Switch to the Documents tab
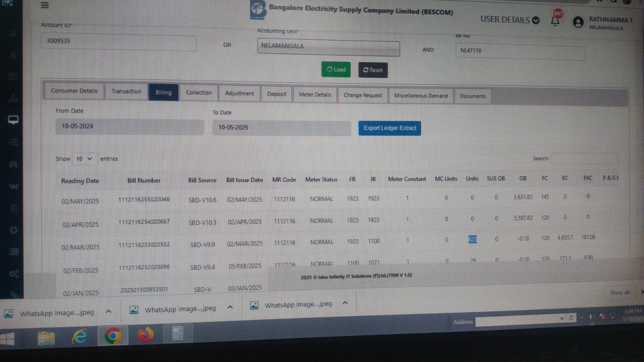This screenshot has height=362, width=644. 473,96
